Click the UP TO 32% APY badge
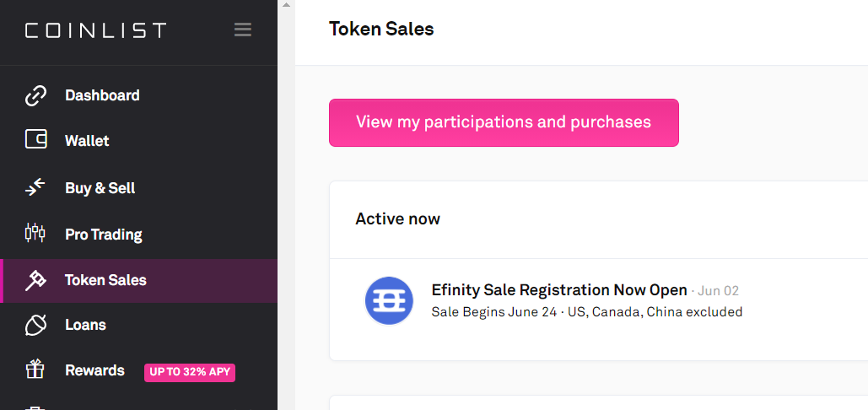868x410 pixels. click(x=190, y=372)
